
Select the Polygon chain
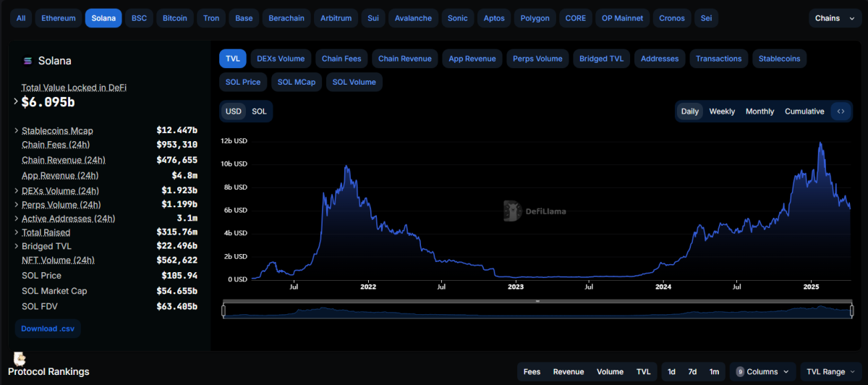(535, 18)
